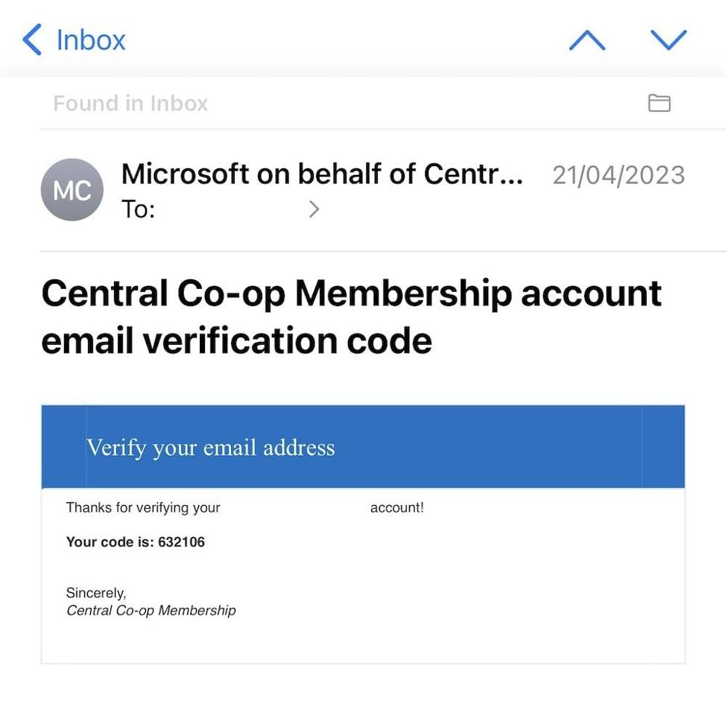The image size is (728, 709).
Task: Tap the blue header's right edge strip
Action: [663, 447]
